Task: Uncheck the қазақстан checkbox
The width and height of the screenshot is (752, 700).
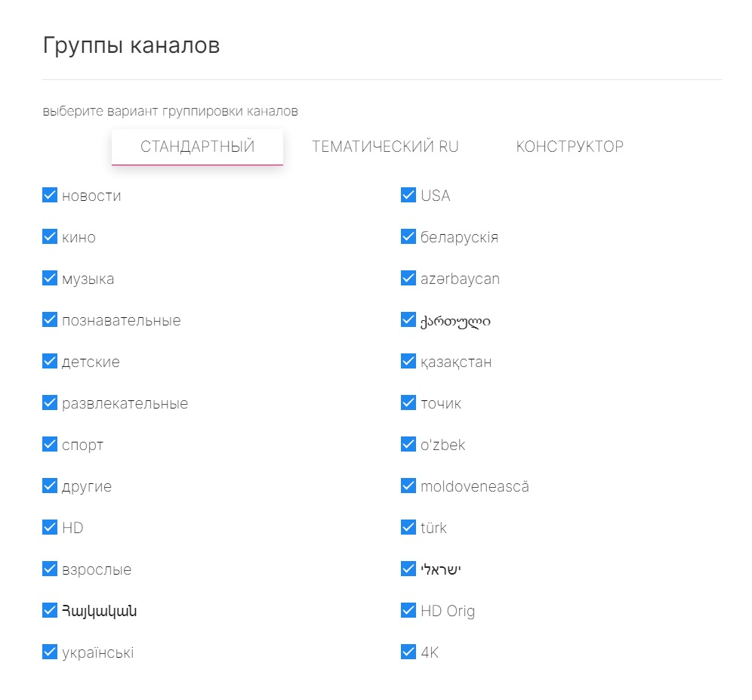Action: coord(408,362)
